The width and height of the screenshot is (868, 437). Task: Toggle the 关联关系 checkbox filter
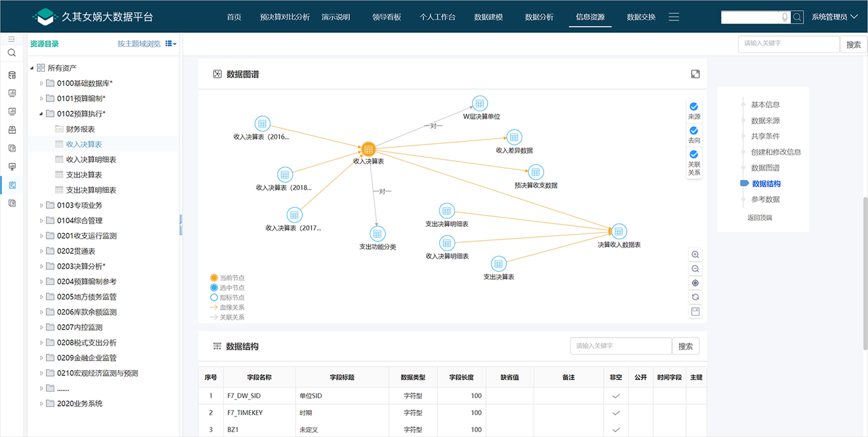pos(693,155)
